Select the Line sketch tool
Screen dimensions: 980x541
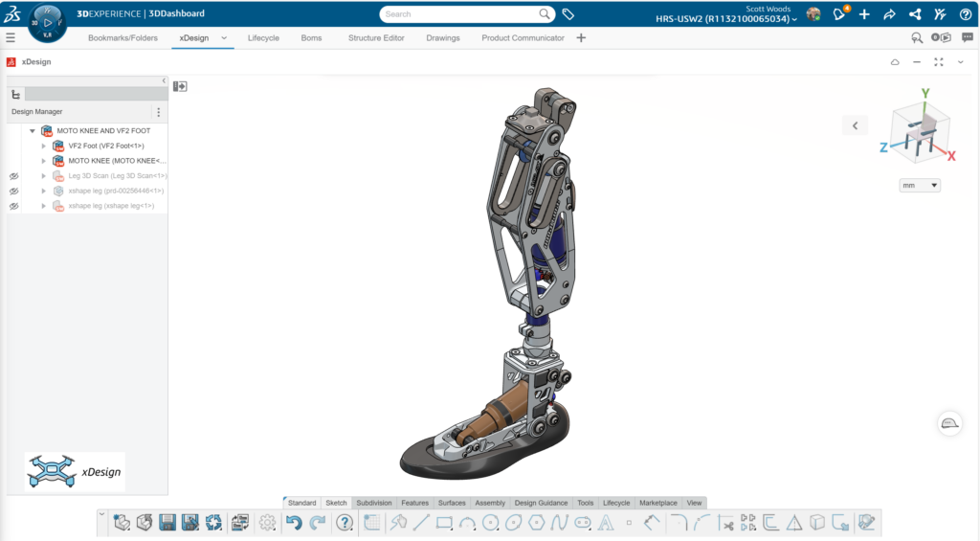click(421, 522)
